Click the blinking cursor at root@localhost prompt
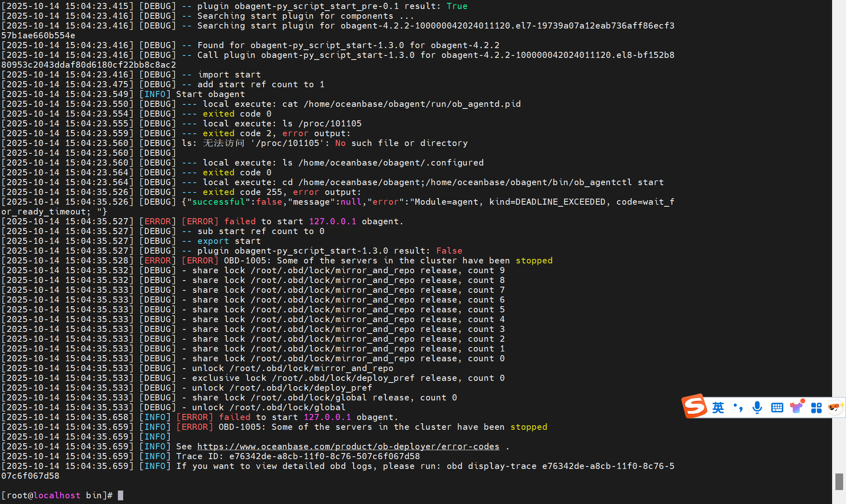Image resolution: width=846 pixels, height=504 pixels. 120,495
